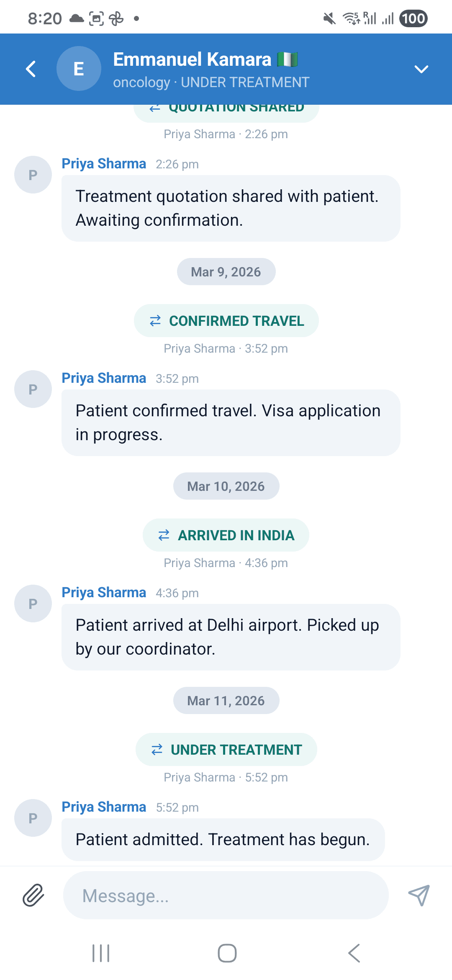Tap the Mar 10, 2026 date marker

[x=226, y=486]
